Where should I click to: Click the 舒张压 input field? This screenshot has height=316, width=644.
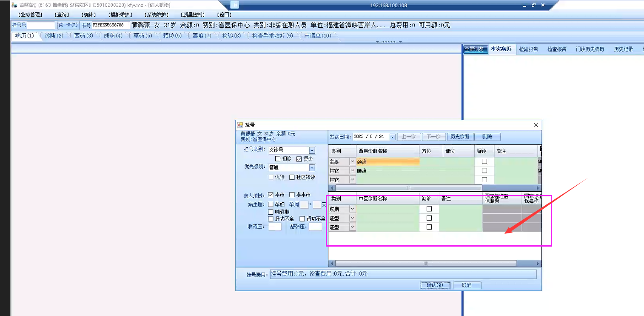316,227
